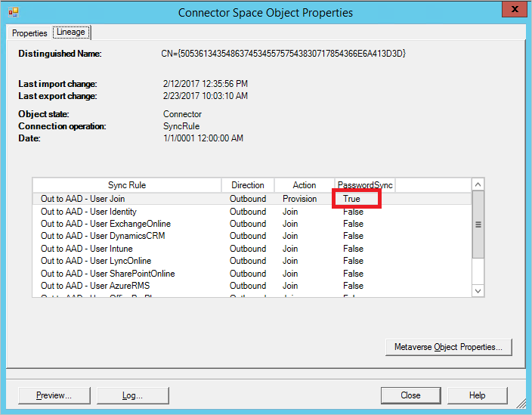Image resolution: width=532 pixels, height=415 pixels.
Task: Click the Last export change date value
Action: click(x=206, y=96)
